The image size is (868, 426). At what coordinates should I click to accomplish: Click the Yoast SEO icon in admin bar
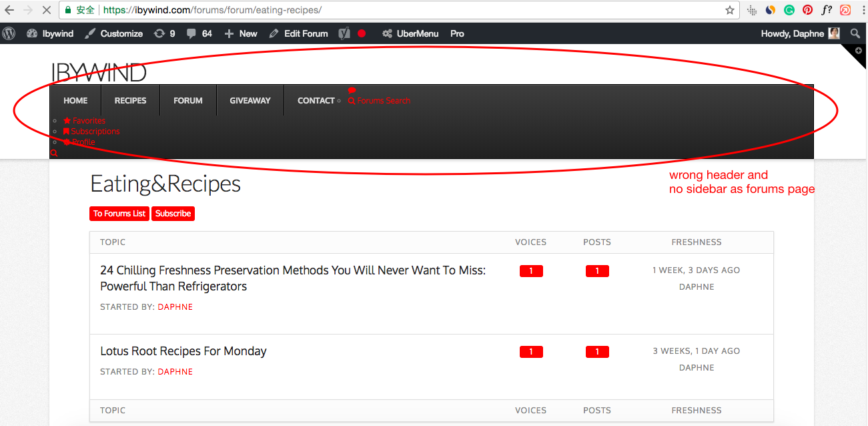[344, 33]
